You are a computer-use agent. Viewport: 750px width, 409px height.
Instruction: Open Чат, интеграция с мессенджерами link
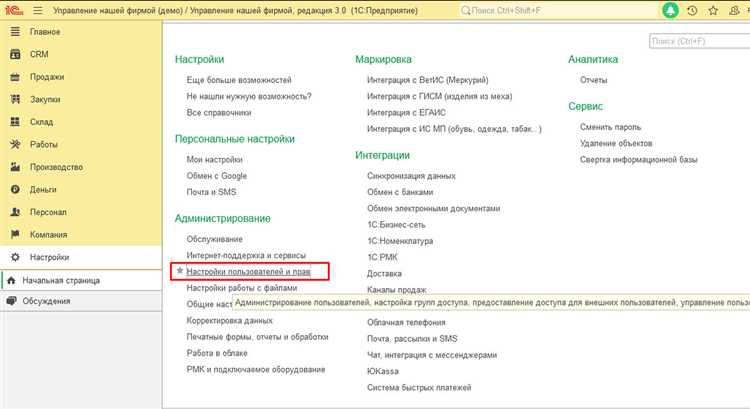[432, 354]
